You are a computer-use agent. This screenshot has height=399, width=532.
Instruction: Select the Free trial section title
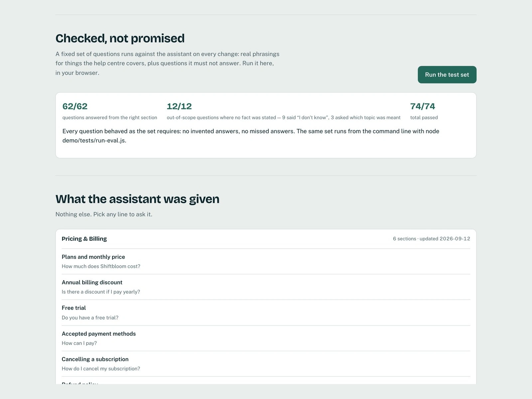click(x=74, y=308)
